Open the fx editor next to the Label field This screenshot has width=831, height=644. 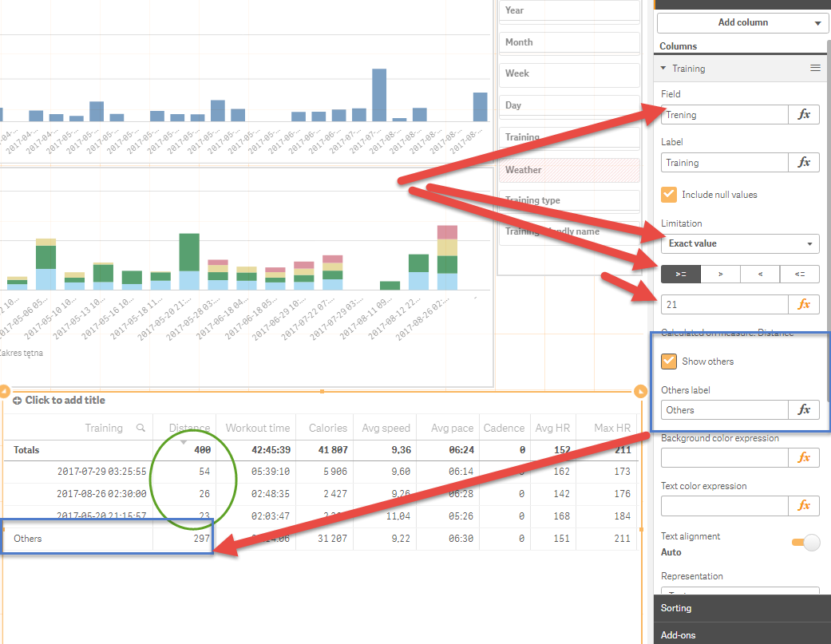pyautogui.click(x=804, y=162)
